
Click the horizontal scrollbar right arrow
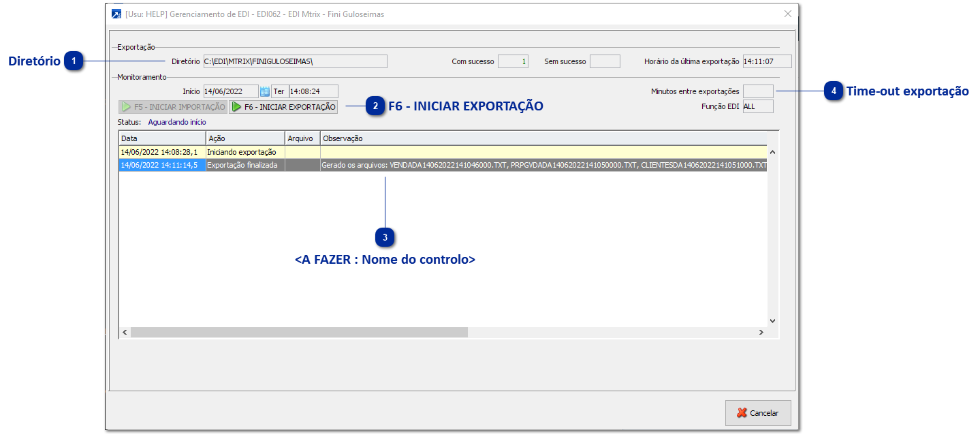[x=763, y=331]
